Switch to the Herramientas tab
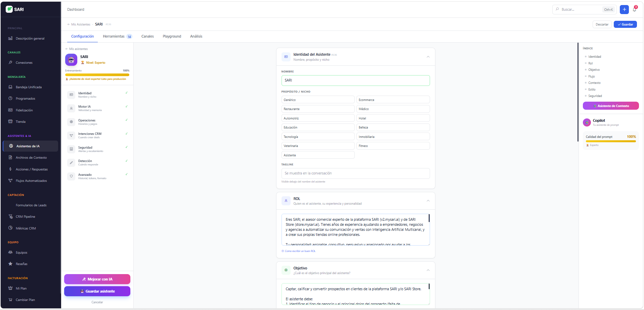Image resolution: width=644 pixels, height=310 pixels. click(x=117, y=36)
